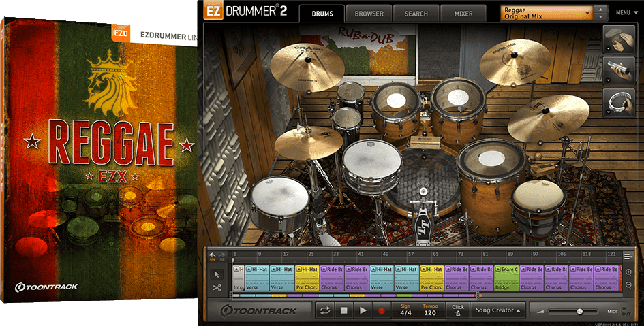Click the Undo arrow icon
This screenshot has height=326, width=644.
coord(213,256)
